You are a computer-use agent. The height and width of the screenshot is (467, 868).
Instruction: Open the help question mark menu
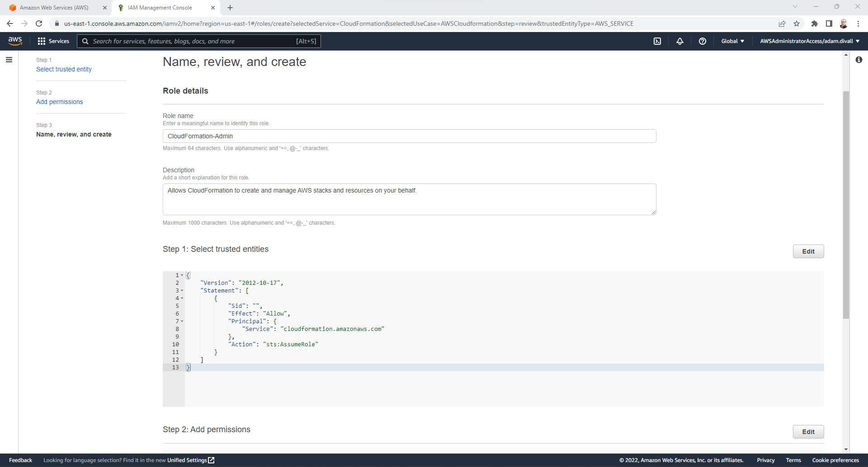tap(703, 41)
